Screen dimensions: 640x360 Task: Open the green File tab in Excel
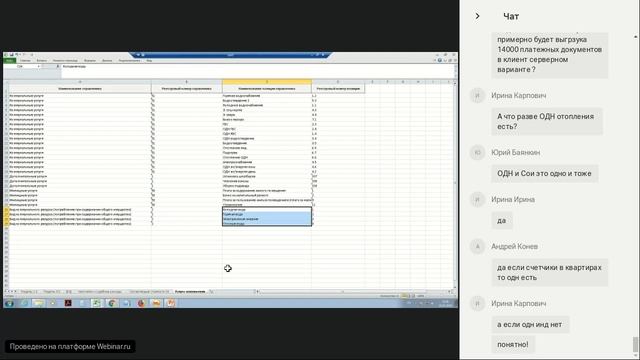pos(9,60)
